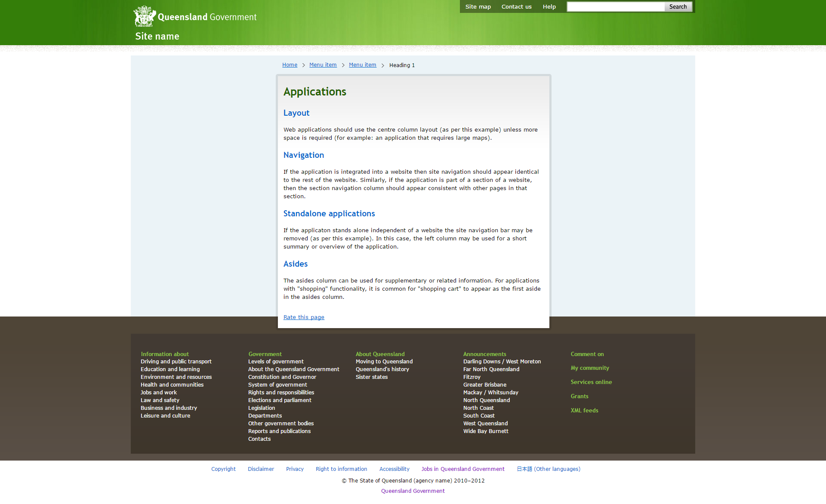Open the Help menu item
The width and height of the screenshot is (826, 504).
(549, 6)
